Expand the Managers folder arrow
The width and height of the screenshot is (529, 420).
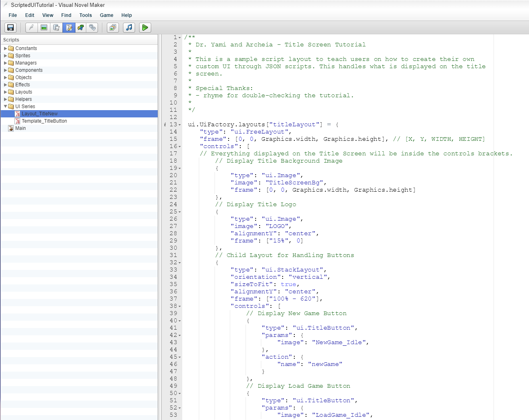pyautogui.click(x=5, y=63)
